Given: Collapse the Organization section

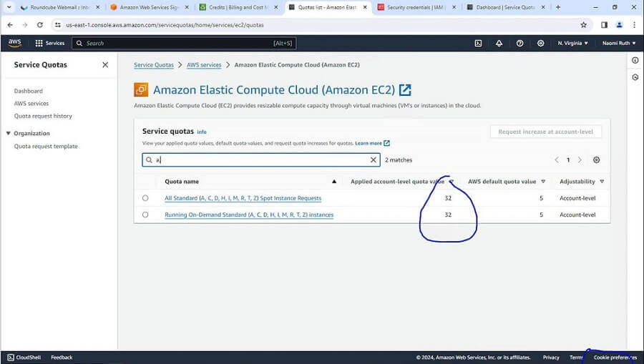Looking at the screenshot, I should pyautogui.click(x=8, y=133).
